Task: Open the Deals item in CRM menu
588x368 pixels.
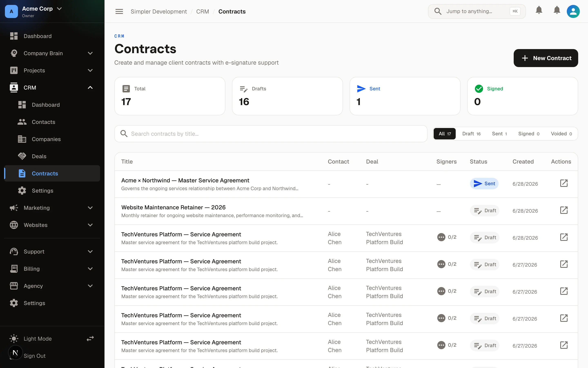Action: coord(52,156)
